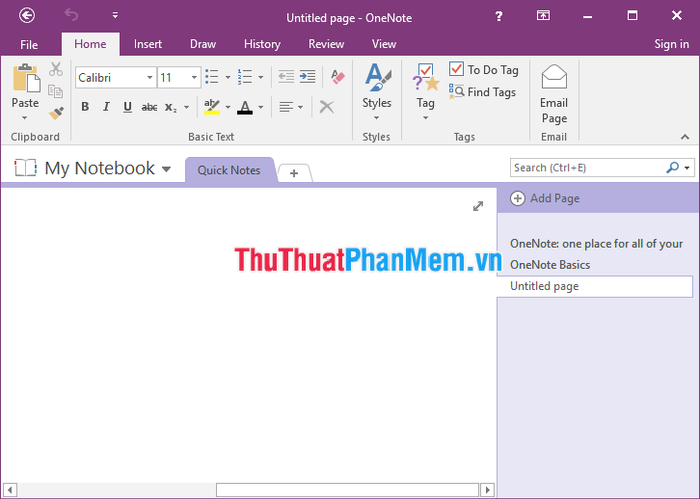Select the Format Painter brush icon
The image size is (700, 499).
(56, 113)
